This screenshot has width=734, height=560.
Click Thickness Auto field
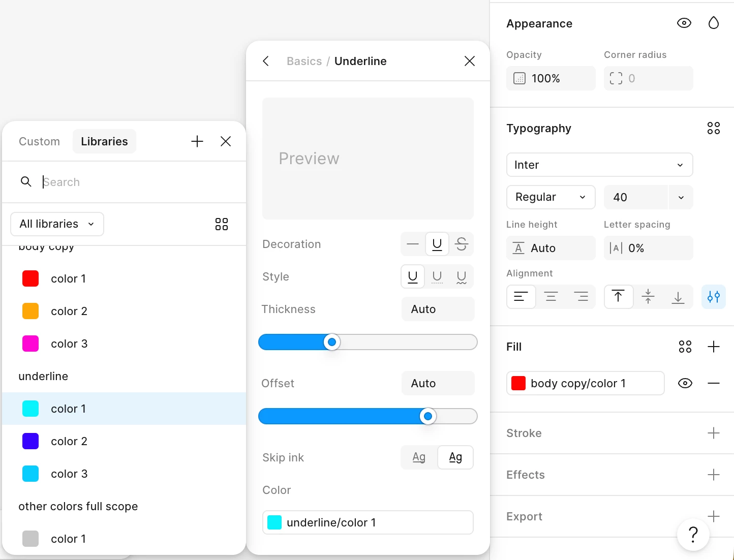(x=438, y=309)
